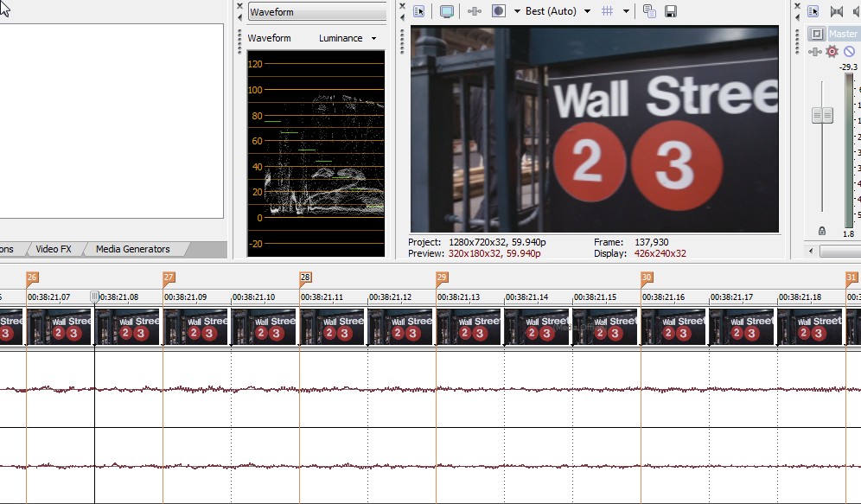The height and width of the screenshot is (504, 861).
Task: Select video frame thumbnail under 00:38:21.17
Action: tap(742, 327)
